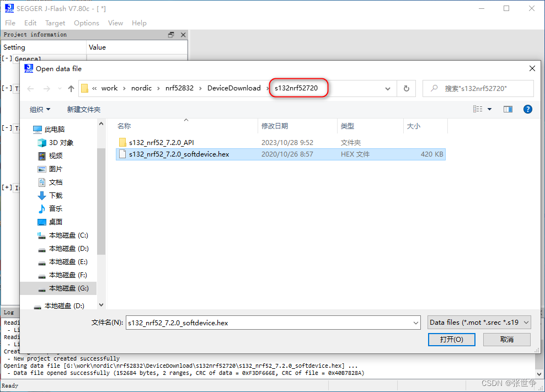Select 文档 in the sidebar
The height and width of the screenshot is (392, 545).
(x=56, y=182)
